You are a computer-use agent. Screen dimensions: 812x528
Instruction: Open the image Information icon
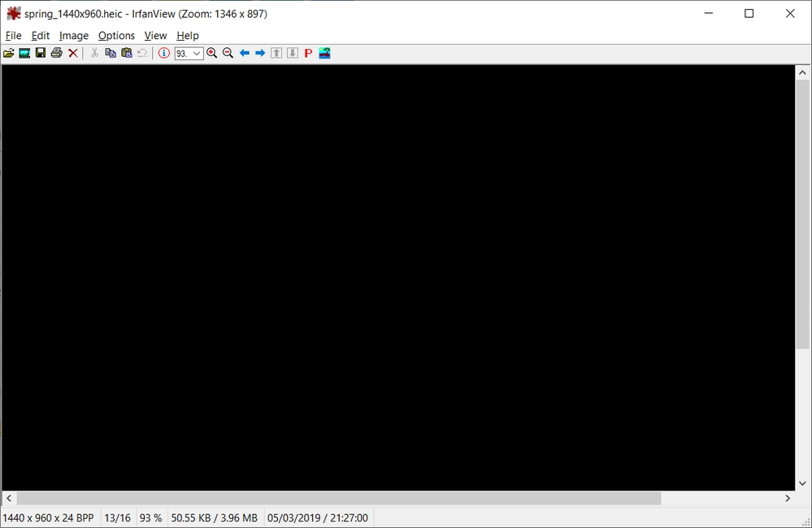(163, 53)
